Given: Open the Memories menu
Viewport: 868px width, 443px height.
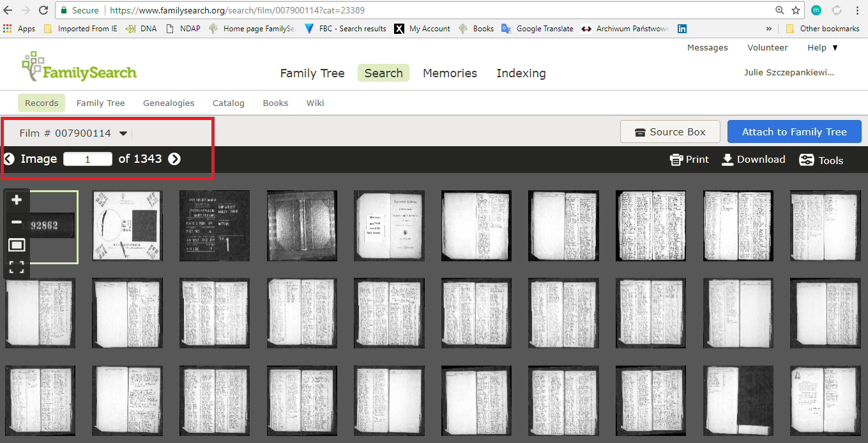Looking at the screenshot, I should point(450,73).
